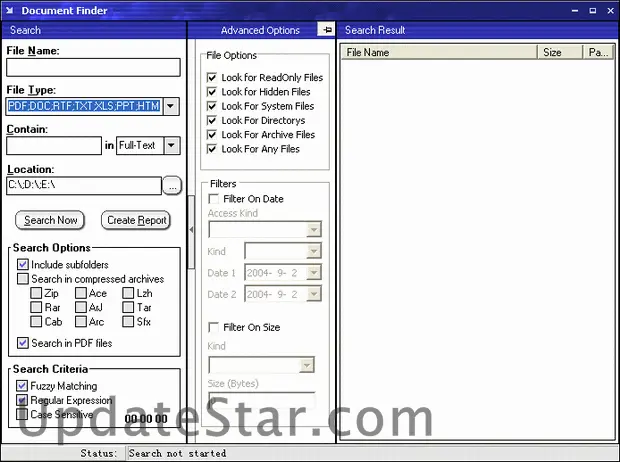Check the Zip archive option
620x462 pixels.
36,293
